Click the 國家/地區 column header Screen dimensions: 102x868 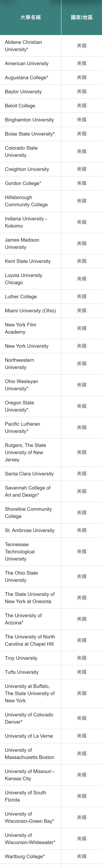coord(82,18)
